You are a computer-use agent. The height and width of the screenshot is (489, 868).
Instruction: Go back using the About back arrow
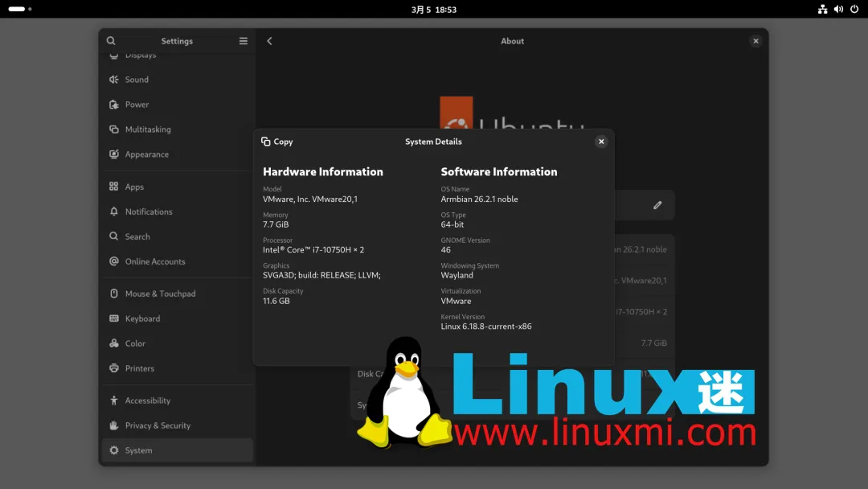coord(269,41)
